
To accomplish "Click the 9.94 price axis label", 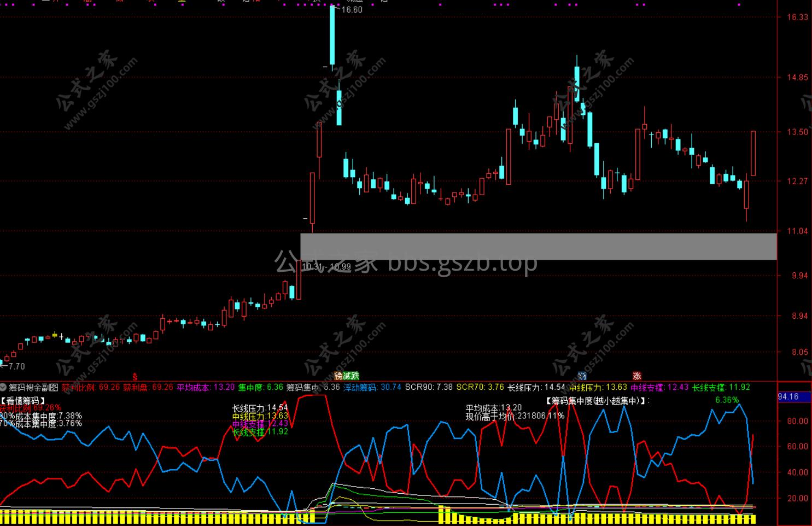I will (x=799, y=276).
